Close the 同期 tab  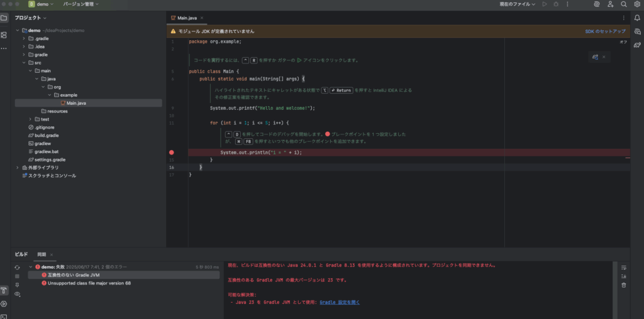(x=52, y=254)
